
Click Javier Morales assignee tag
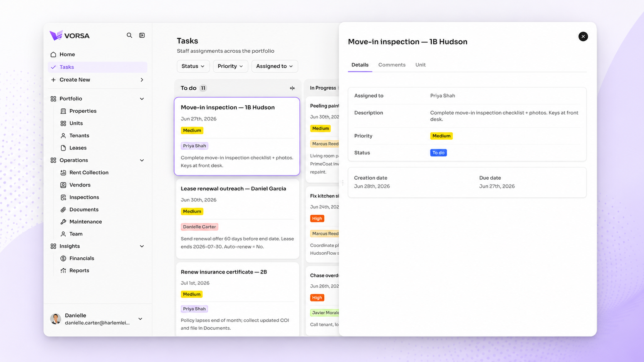coord(325,313)
